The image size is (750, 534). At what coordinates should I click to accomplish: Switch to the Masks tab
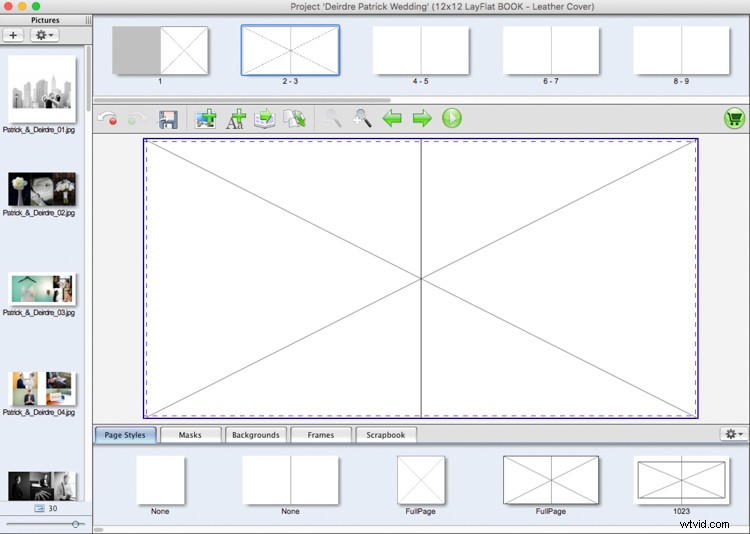click(190, 435)
